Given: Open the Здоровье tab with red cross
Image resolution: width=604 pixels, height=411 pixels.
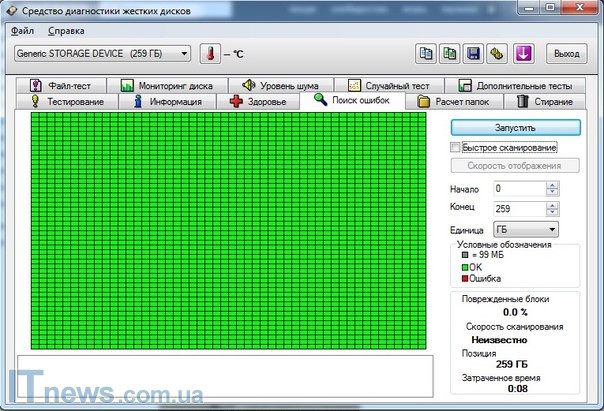Looking at the screenshot, I should (258, 101).
